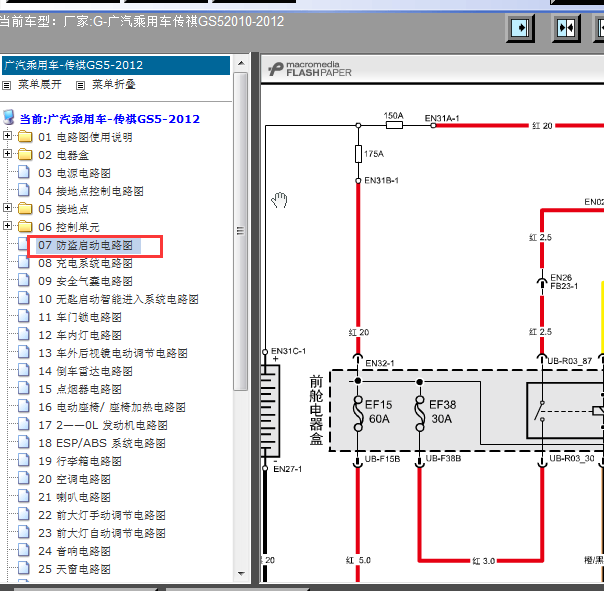Expand the 02 电器盒 folder
The height and width of the screenshot is (591, 604).
click(x=7, y=154)
